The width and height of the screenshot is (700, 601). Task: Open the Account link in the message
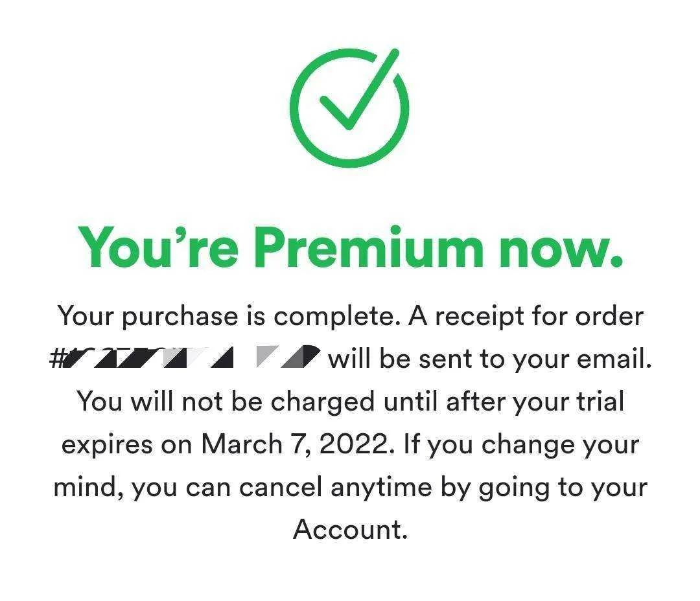(x=350, y=530)
